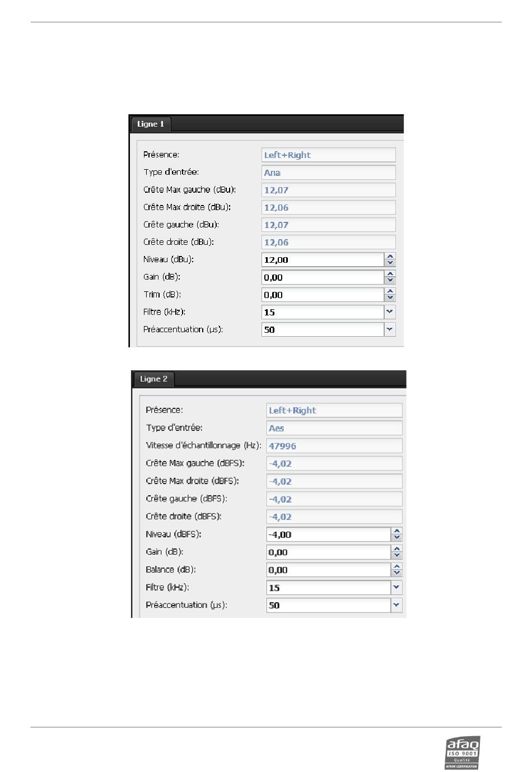Screen dimensions: 532x772
Task: Click the Balance (dB) stepper arrows
Action: point(397,570)
